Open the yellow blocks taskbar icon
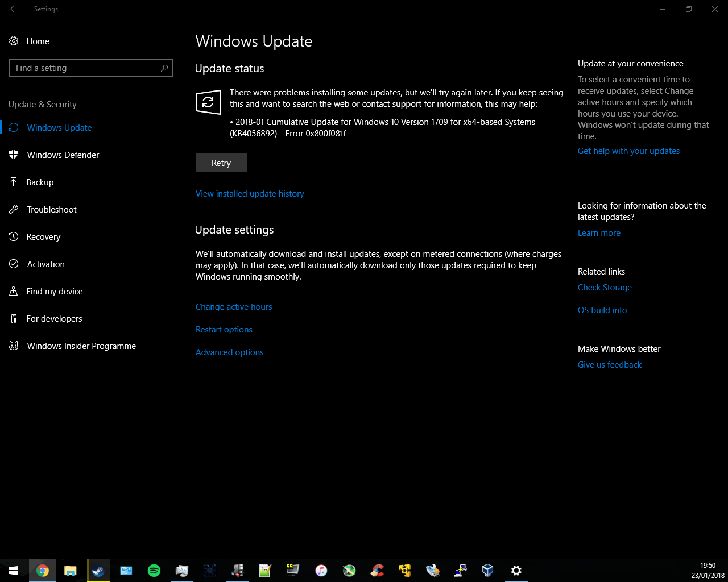This screenshot has width=728, height=582. point(404,571)
